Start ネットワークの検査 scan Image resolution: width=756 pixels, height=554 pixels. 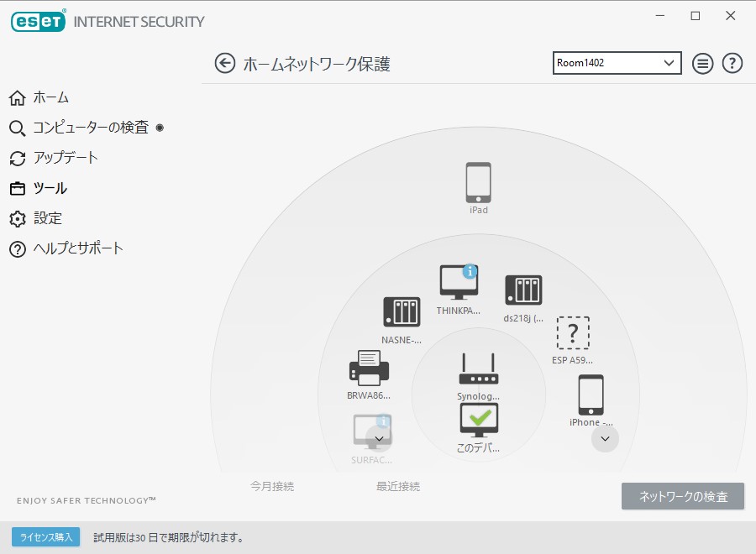(682, 496)
